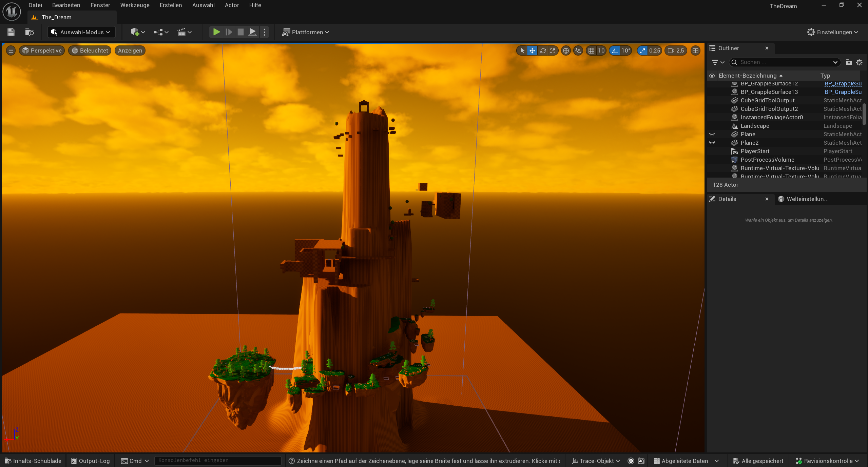Click the Perspektive viewport button
868x467 pixels.
[42, 50]
